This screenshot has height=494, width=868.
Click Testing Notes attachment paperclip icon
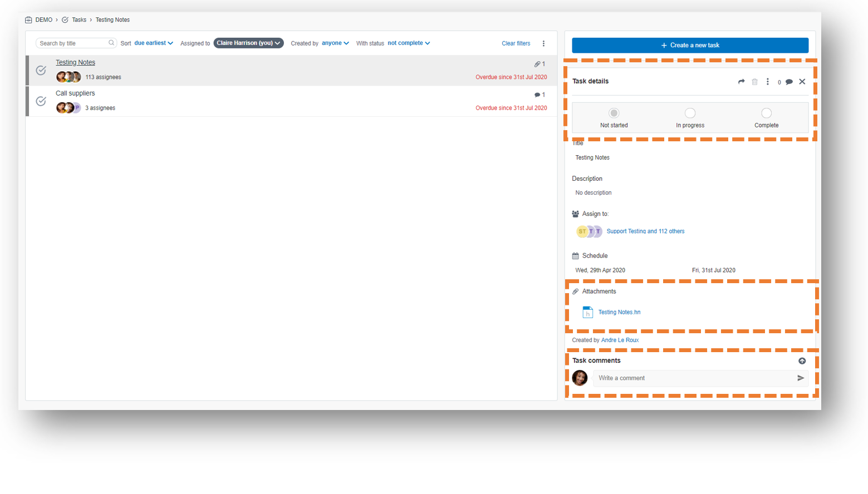(537, 64)
